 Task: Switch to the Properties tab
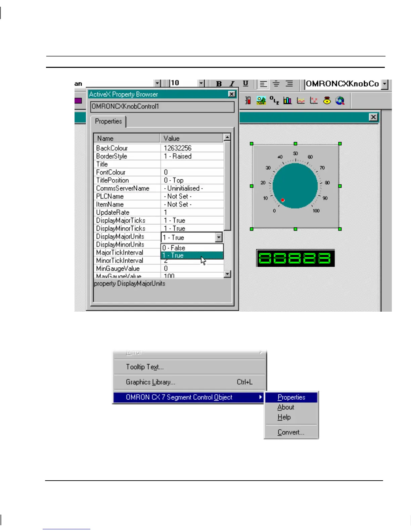pyautogui.click(x=108, y=121)
